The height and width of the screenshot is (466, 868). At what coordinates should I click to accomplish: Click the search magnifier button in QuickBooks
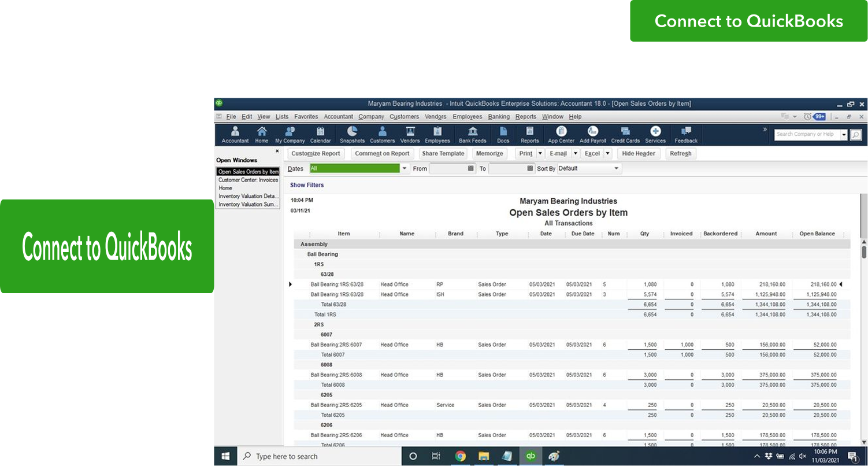click(856, 135)
